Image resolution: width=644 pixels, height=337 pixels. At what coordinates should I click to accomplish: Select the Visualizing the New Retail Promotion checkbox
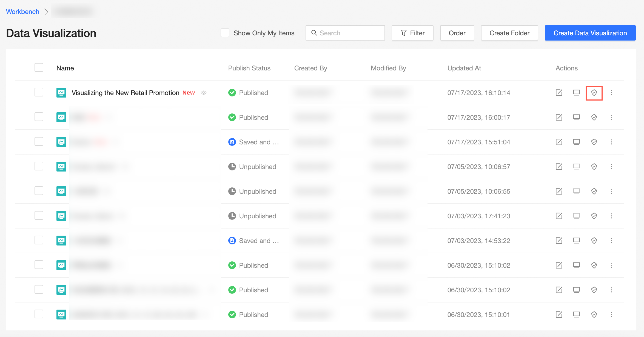coord(39,92)
